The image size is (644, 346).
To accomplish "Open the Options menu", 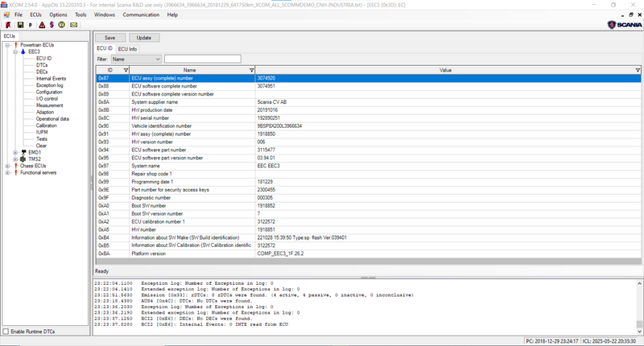I will coord(58,14).
